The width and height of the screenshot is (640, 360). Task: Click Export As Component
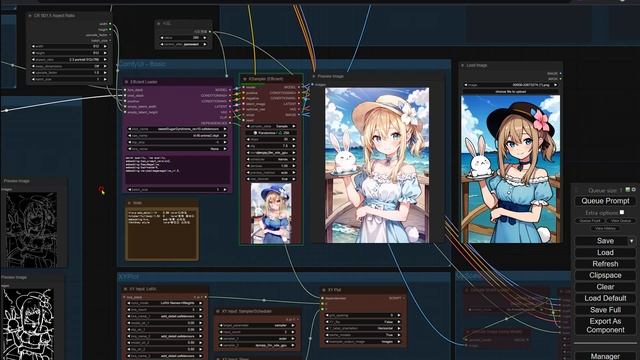pyautogui.click(x=605, y=326)
